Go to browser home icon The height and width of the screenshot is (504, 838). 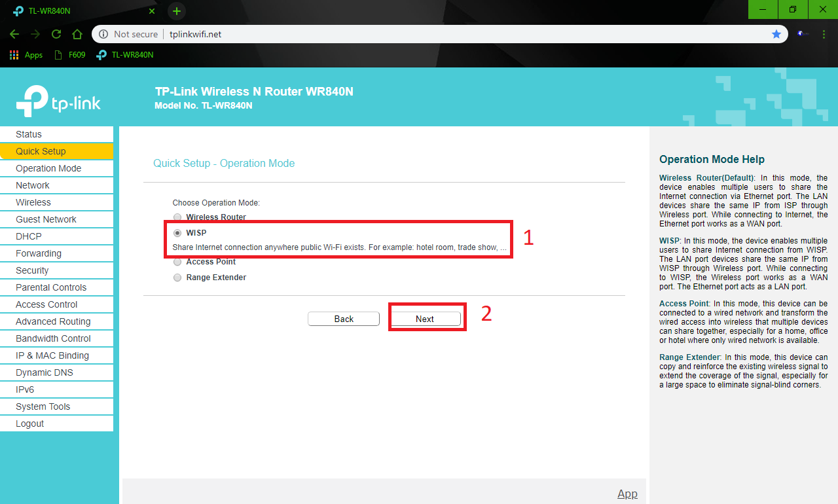[x=77, y=34]
